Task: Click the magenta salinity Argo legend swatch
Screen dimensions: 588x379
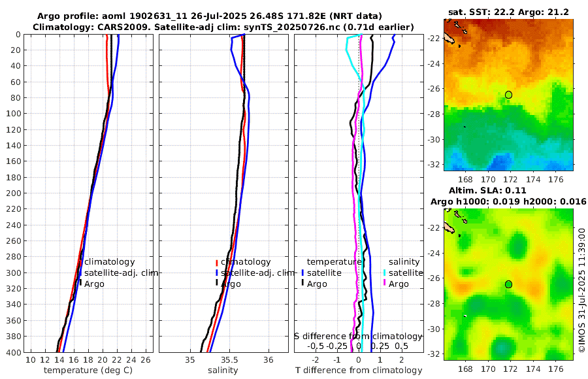Action: pos(385,283)
